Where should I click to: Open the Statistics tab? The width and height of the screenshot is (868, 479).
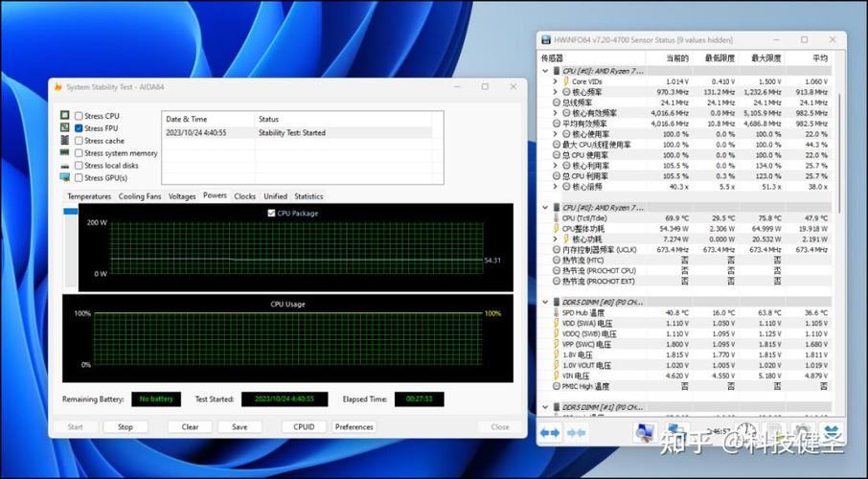tap(308, 196)
